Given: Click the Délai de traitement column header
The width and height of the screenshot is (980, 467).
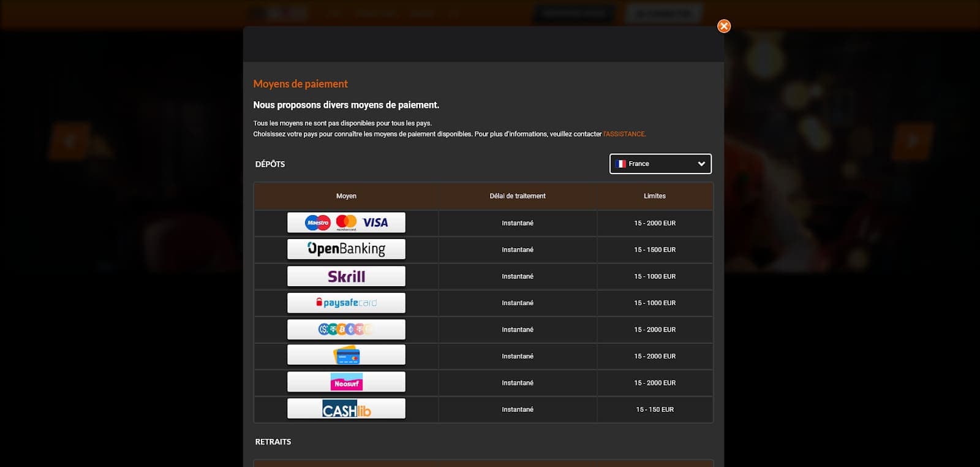Looking at the screenshot, I should tap(518, 196).
